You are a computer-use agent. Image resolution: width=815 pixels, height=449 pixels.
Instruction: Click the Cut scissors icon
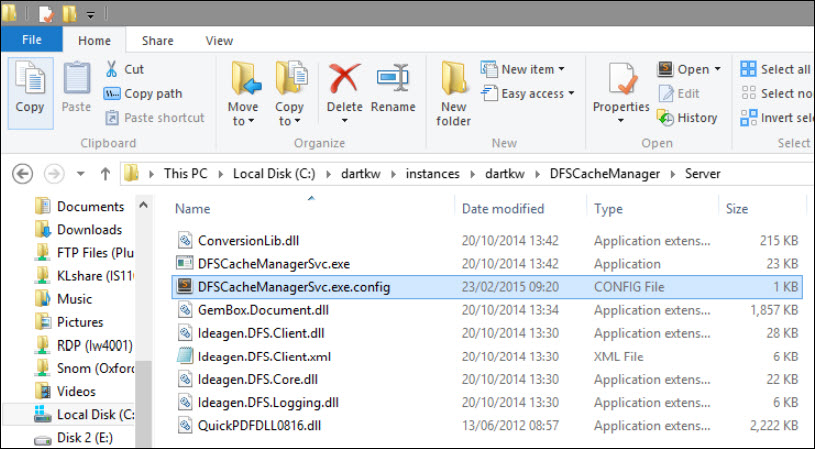pyautogui.click(x=111, y=69)
